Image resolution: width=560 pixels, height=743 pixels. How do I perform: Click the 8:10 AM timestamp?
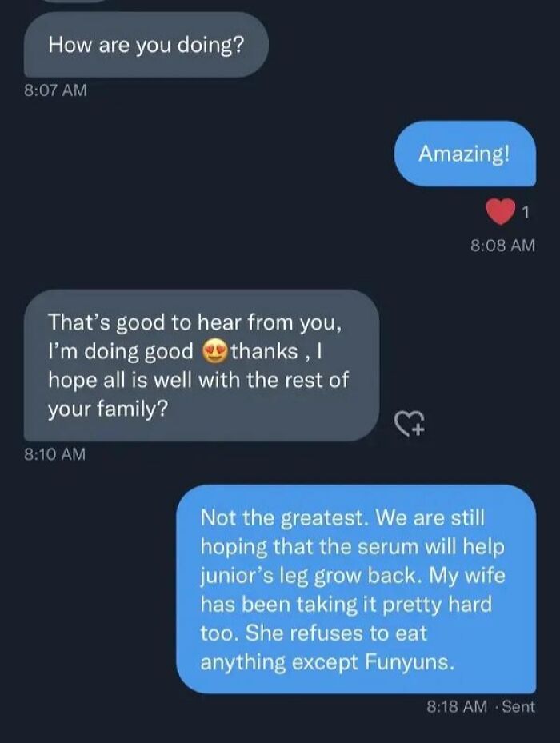[x=55, y=454]
